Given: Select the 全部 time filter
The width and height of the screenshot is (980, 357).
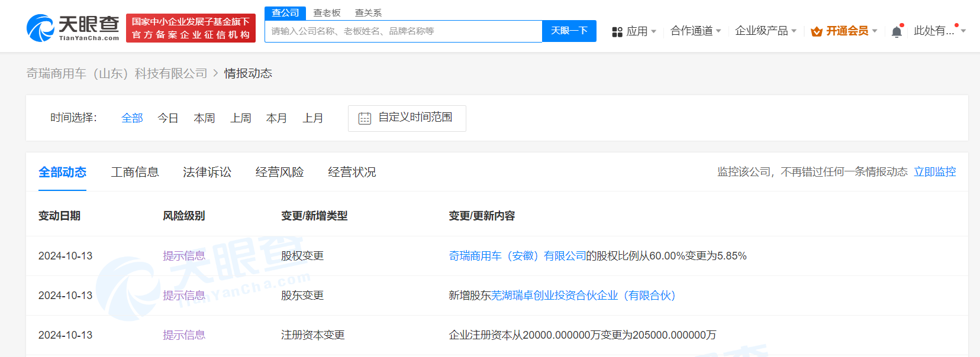Looking at the screenshot, I should pos(132,118).
